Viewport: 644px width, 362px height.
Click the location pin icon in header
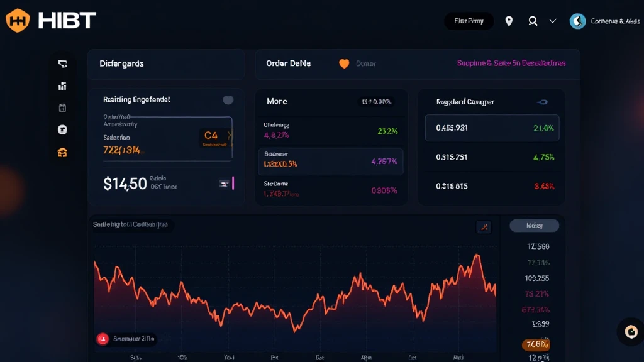pyautogui.click(x=509, y=21)
